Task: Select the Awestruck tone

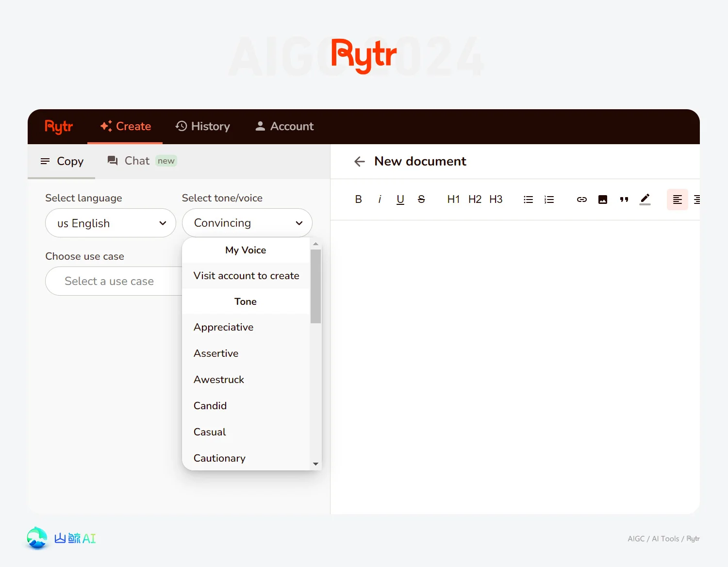Action: 246,380
